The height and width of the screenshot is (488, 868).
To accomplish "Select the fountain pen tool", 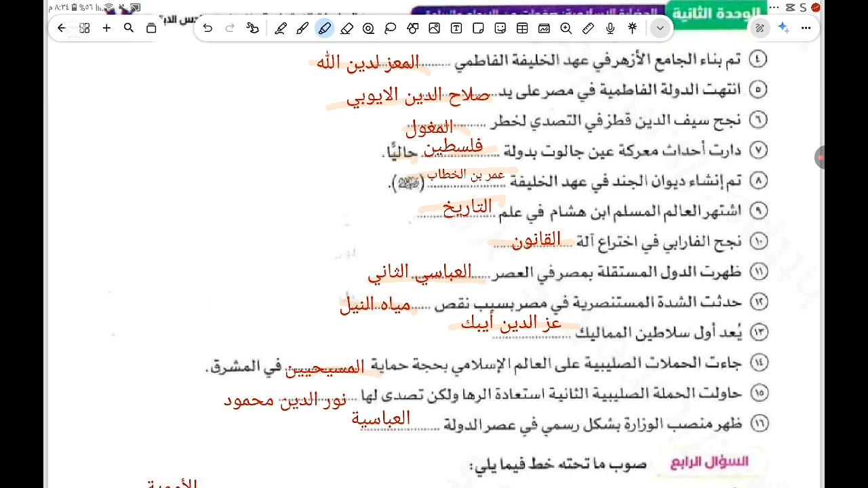I will coord(281,28).
